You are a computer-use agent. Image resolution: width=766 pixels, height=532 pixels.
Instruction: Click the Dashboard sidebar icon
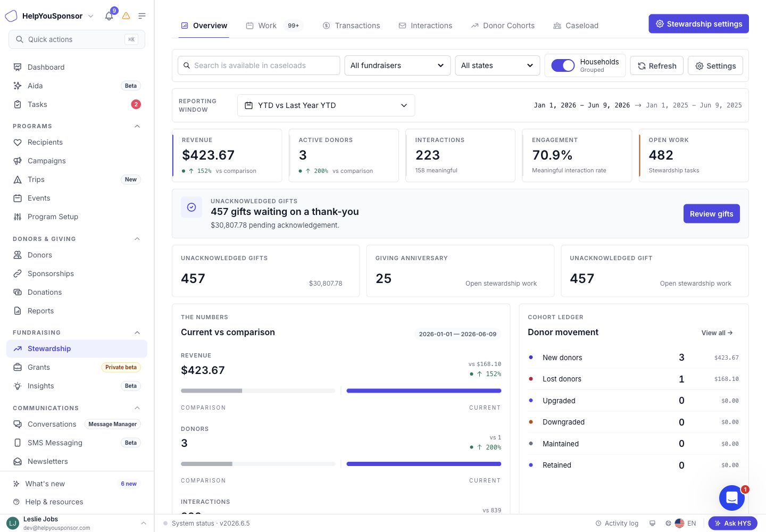[18, 67]
